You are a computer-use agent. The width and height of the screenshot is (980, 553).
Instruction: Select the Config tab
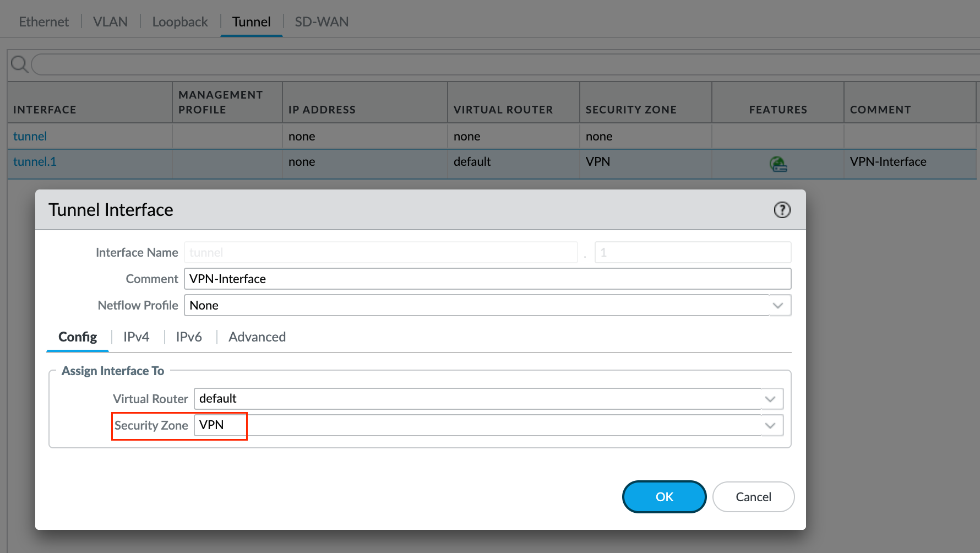click(x=77, y=337)
